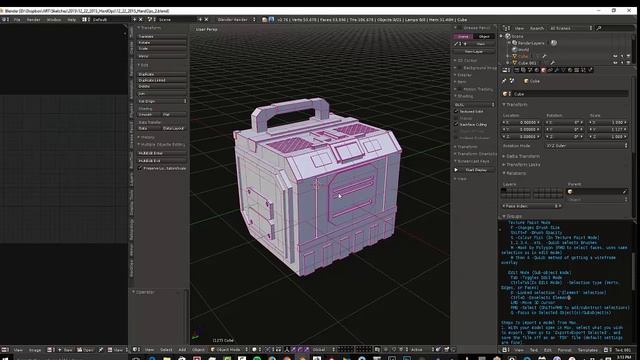Click the outliner search magnifier icon
Viewport: 640px width, 360px height.
[599, 28]
